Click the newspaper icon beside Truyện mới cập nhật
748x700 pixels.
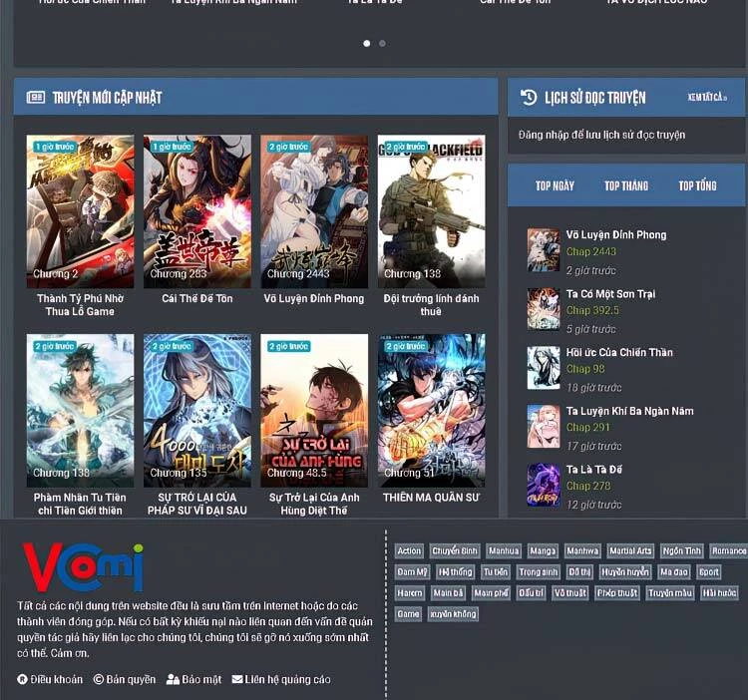[x=35, y=98]
